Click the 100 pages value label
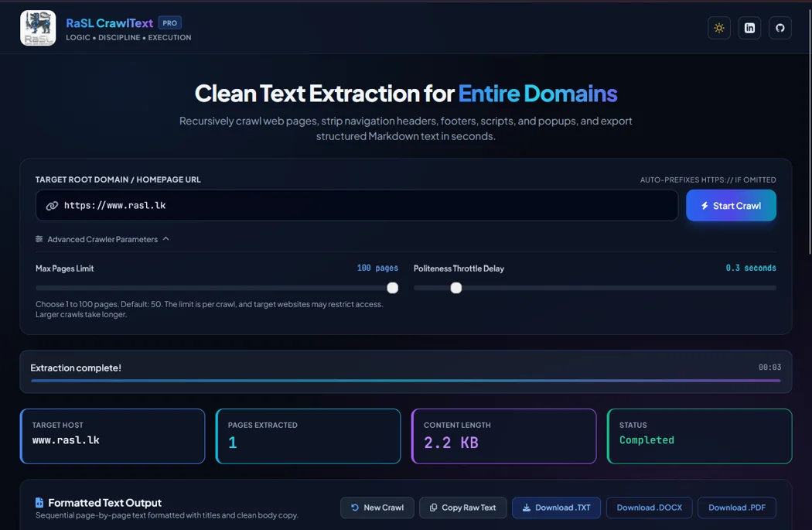 [x=377, y=268]
